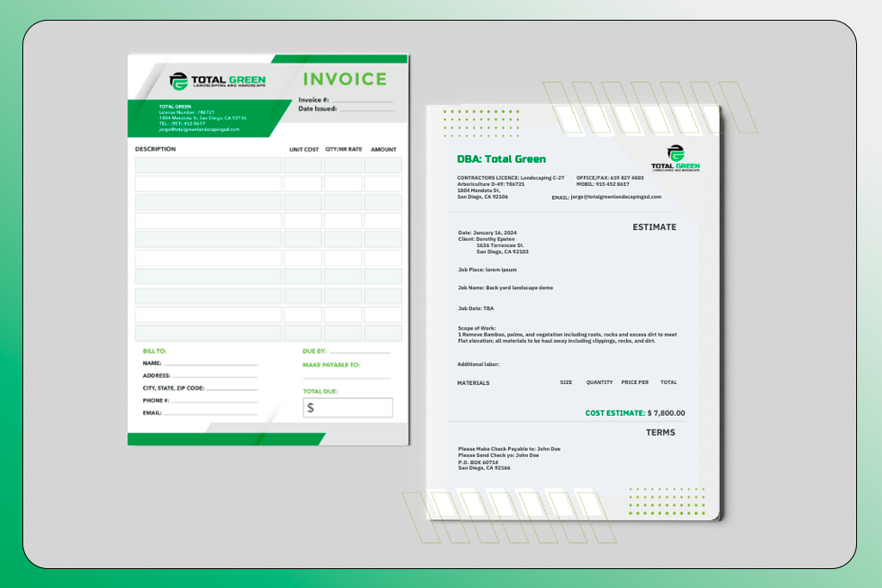Click the Cost Estimate $ 7,800.00 text
This screenshot has height=588, width=882.
pos(635,413)
